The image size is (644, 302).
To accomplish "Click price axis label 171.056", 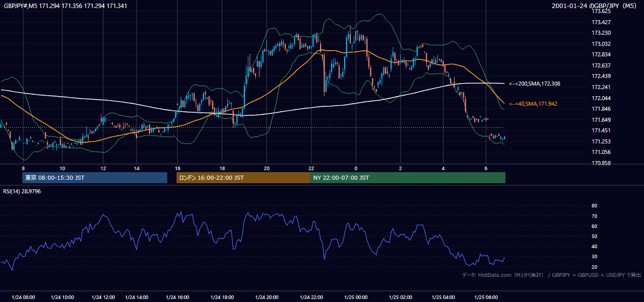I will pyautogui.click(x=601, y=152).
